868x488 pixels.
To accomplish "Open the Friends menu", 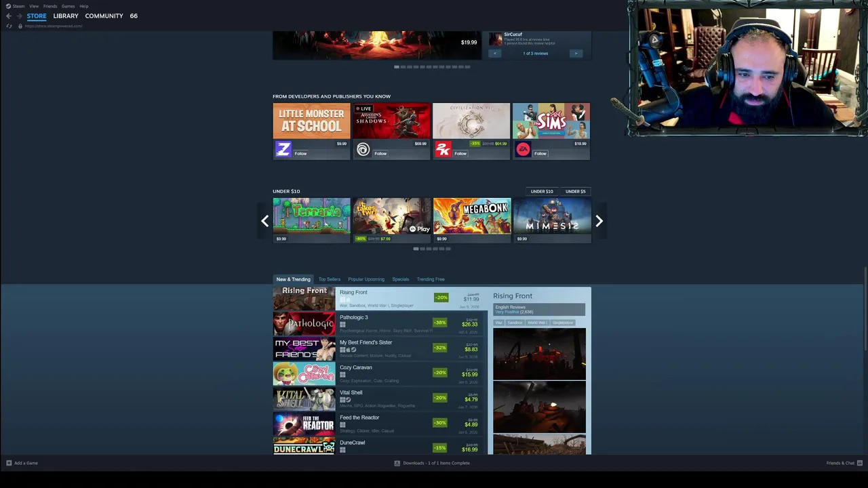I will 50,6.
